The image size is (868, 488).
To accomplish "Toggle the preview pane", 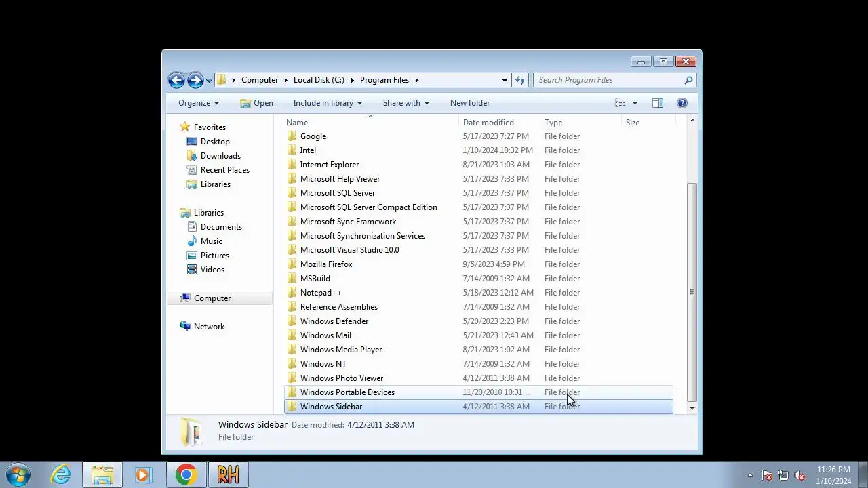I will point(658,103).
